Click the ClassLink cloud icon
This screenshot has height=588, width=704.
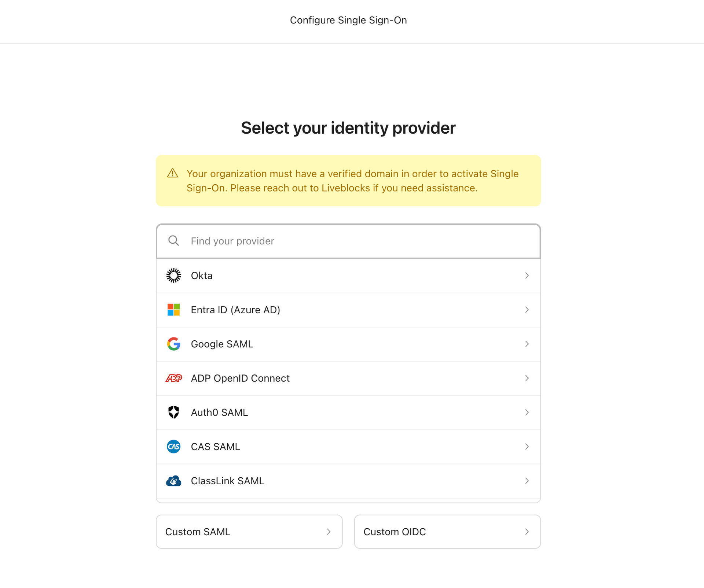pyautogui.click(x=173, y=481)
